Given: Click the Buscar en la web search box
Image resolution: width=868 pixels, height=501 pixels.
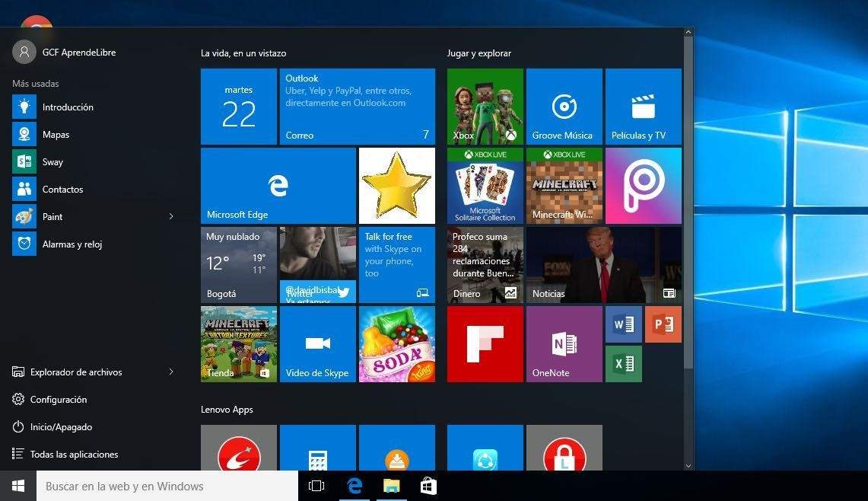Looking at the screenshot, I should point(167,487).
